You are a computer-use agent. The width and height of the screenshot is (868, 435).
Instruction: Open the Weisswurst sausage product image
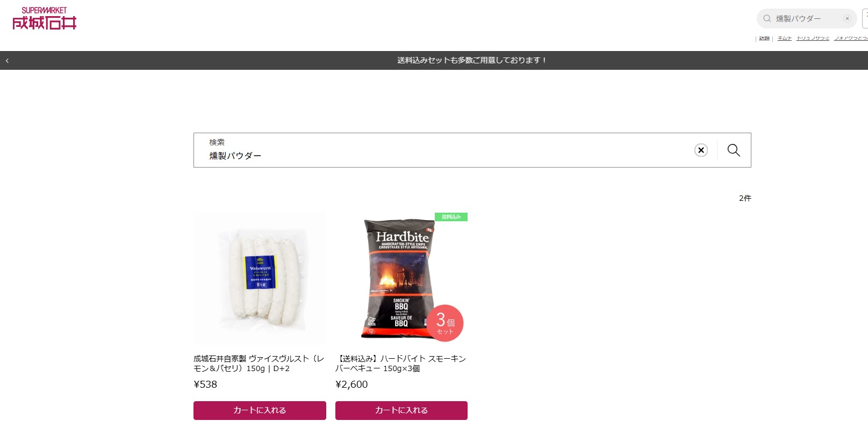click(x=260, y=278)
